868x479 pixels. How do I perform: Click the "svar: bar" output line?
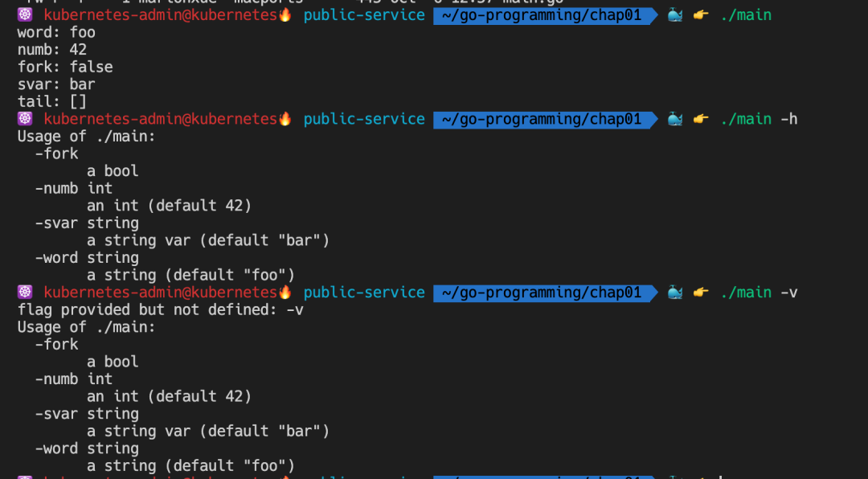(56, 84)
